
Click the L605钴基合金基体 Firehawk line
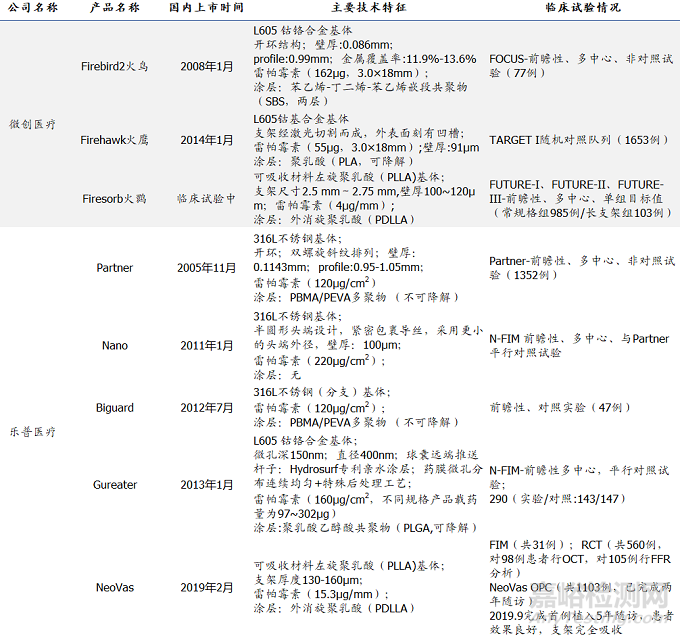pos(301,119)
